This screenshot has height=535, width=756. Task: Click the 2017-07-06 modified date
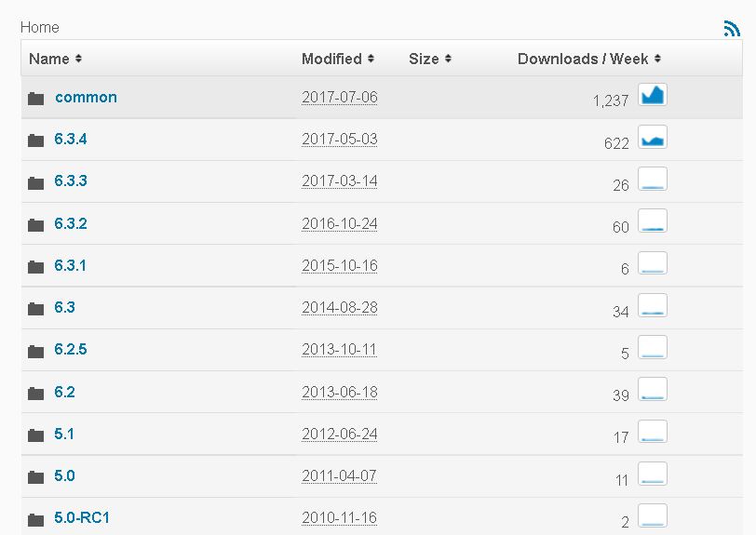click(340, 97)
